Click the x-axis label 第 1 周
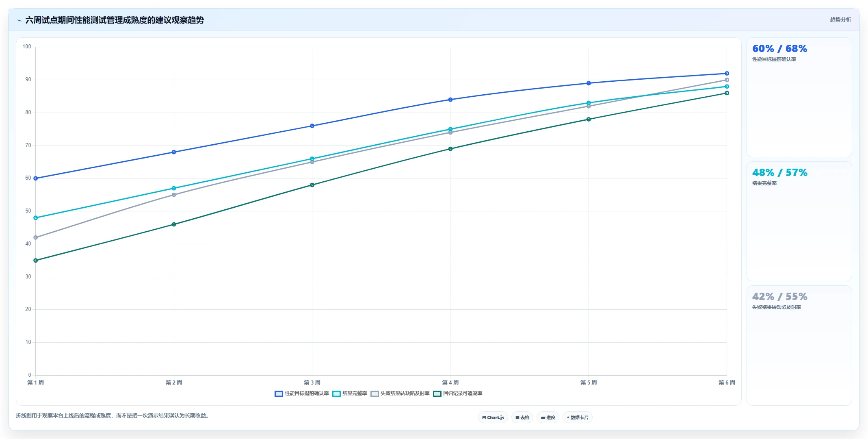Image resolution: width=868 pixels, height=439 pixels. click(x=36, y=382)
